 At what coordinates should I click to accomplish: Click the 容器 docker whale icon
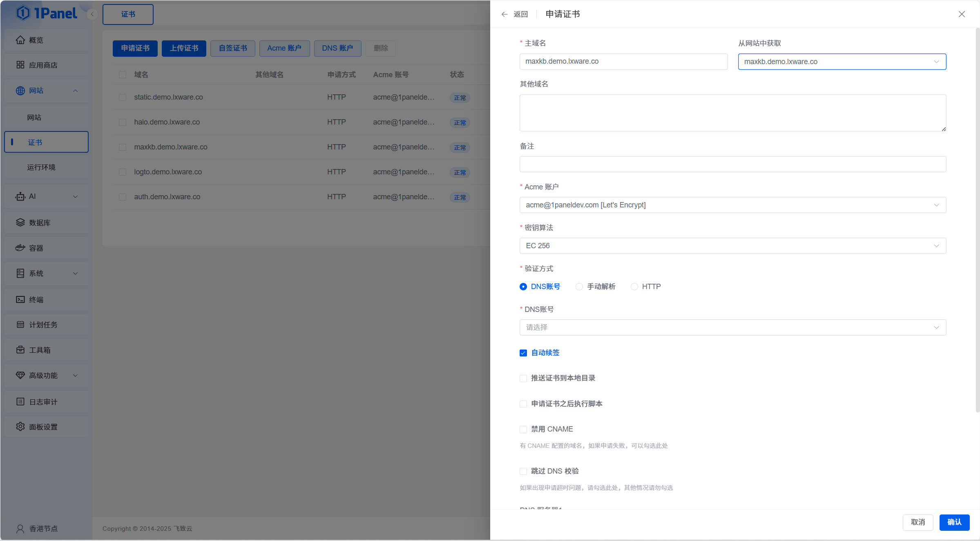click(x=20, y=248)
